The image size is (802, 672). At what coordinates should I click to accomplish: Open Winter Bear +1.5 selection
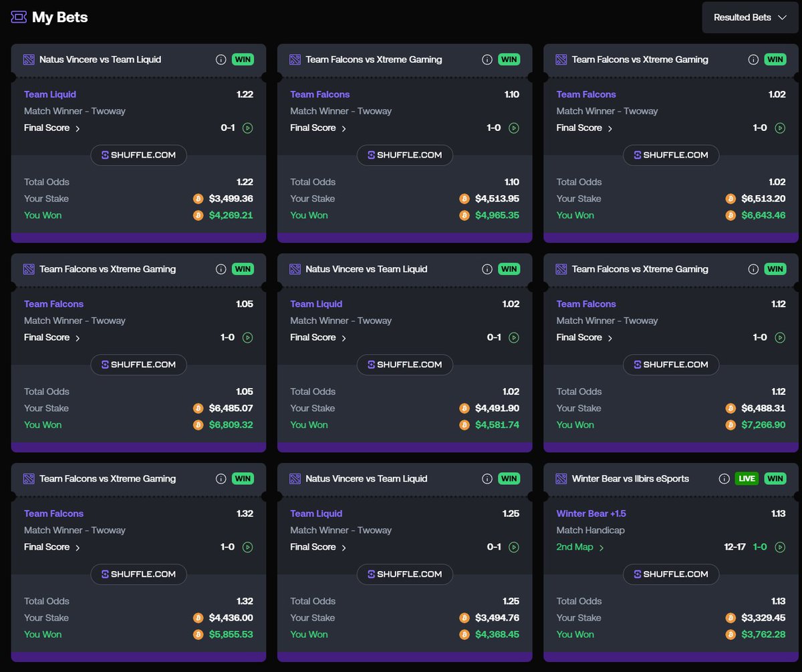coord(591,514)
